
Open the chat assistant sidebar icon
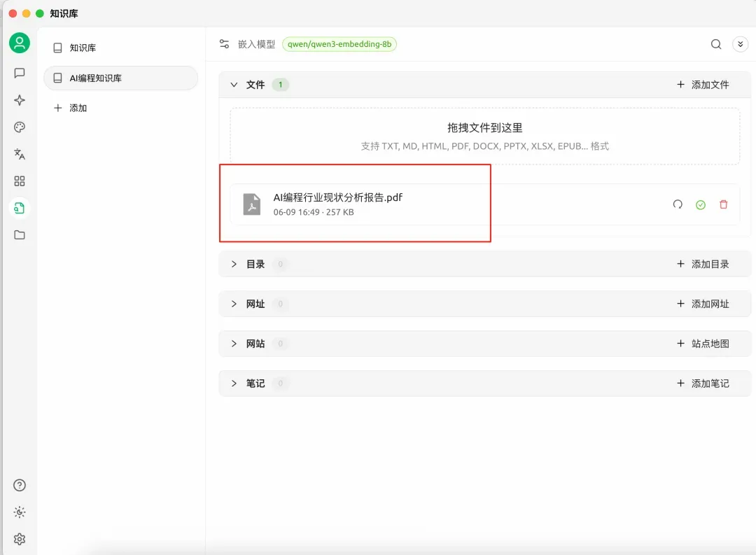[20, 73]
